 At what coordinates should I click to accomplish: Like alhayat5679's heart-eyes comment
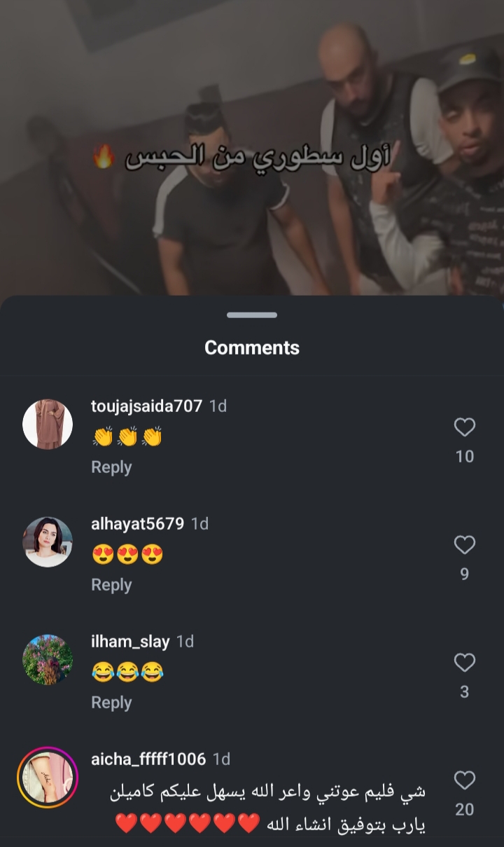pyautogui.click(x=465, y=545)
